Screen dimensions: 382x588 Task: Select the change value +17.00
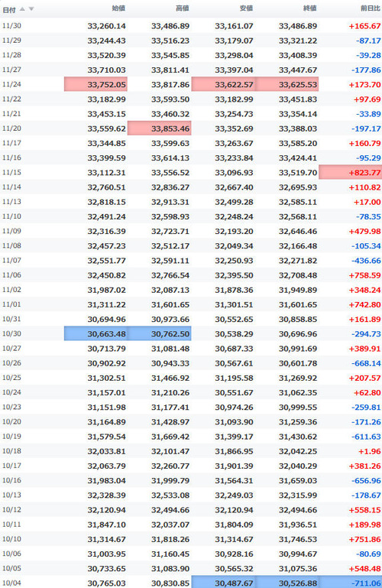pyautogui.click(x=367, y=202)
